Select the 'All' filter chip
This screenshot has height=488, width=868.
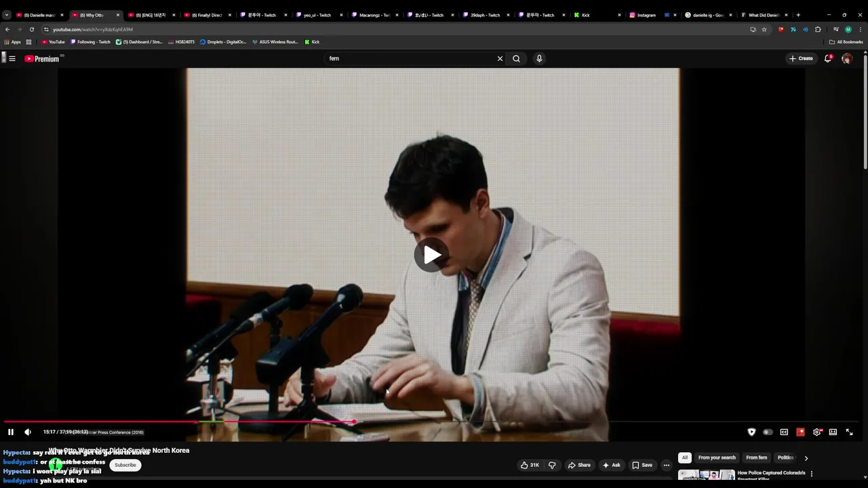pyautogui.click(x=685, y=457)
